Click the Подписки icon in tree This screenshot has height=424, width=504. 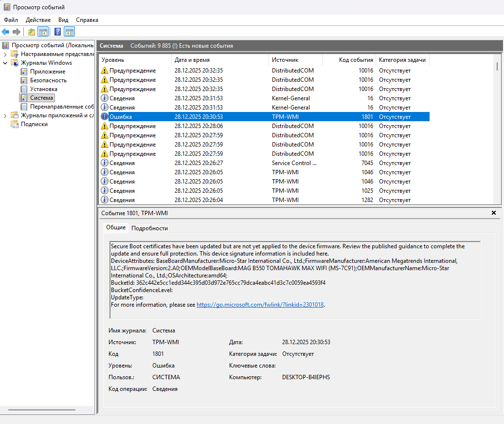[x=15, y=124]
